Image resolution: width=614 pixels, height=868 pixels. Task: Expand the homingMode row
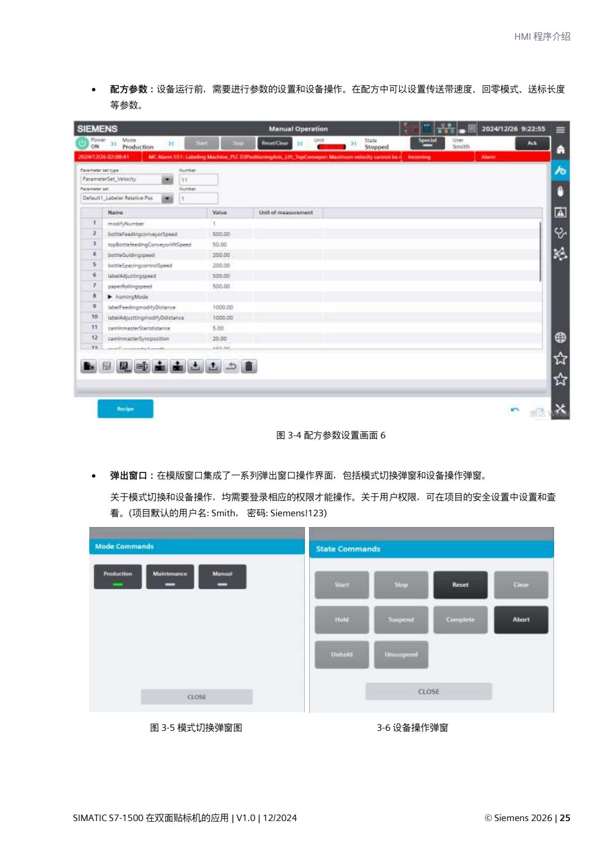tap(110, 297)
